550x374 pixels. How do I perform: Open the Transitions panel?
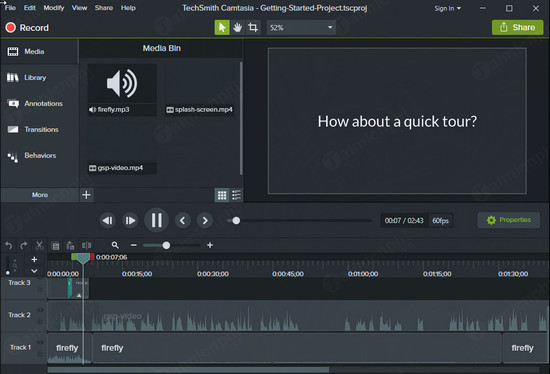pos(39,129)
